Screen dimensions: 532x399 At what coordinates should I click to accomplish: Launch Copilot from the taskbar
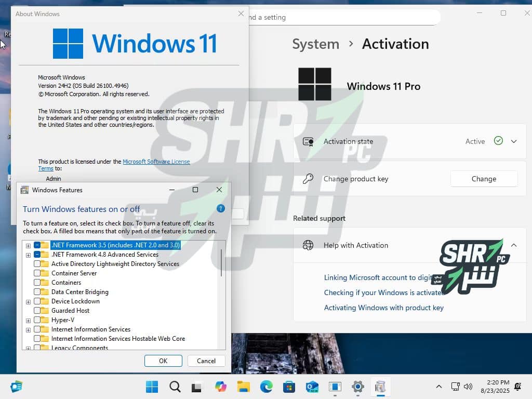coord(220,387)
